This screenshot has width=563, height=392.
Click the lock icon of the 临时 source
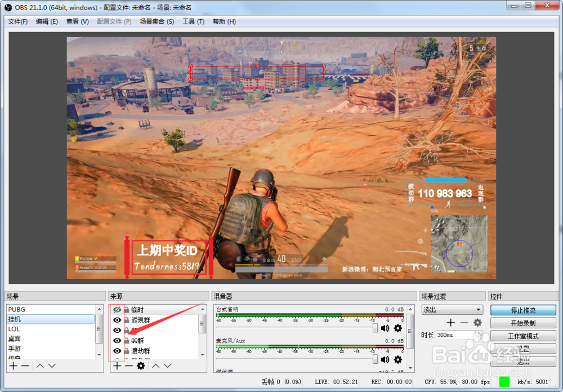pyautogui.click(x=127, y=309)
